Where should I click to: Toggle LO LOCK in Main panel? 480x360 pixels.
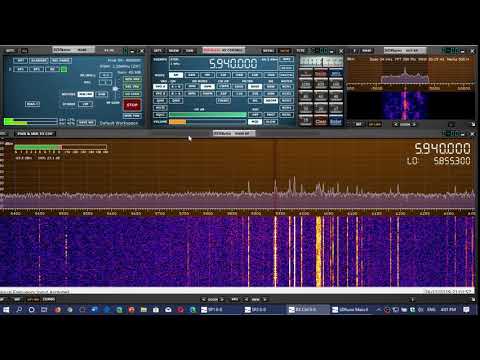pyautogui.click(x=132, y=94)
